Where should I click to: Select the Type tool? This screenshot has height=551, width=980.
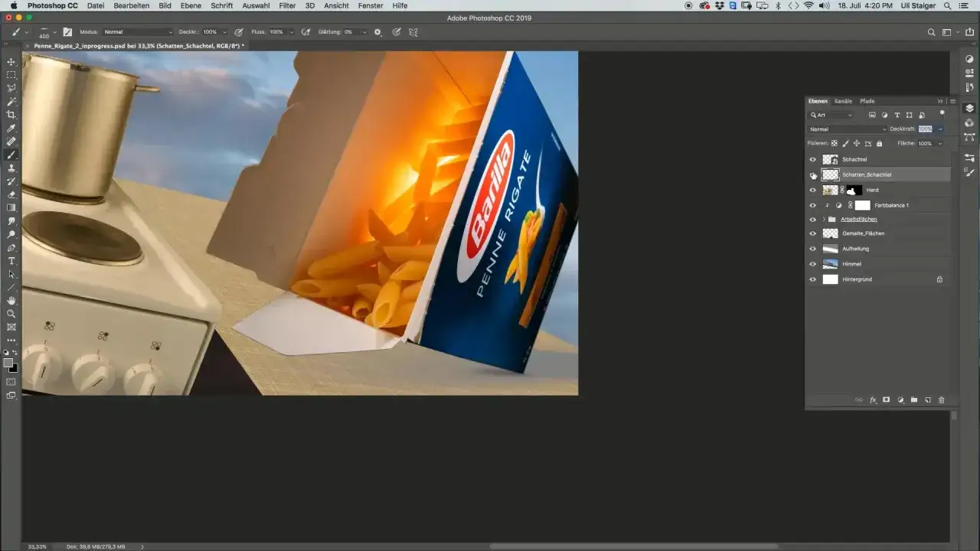tap(11, 261)
